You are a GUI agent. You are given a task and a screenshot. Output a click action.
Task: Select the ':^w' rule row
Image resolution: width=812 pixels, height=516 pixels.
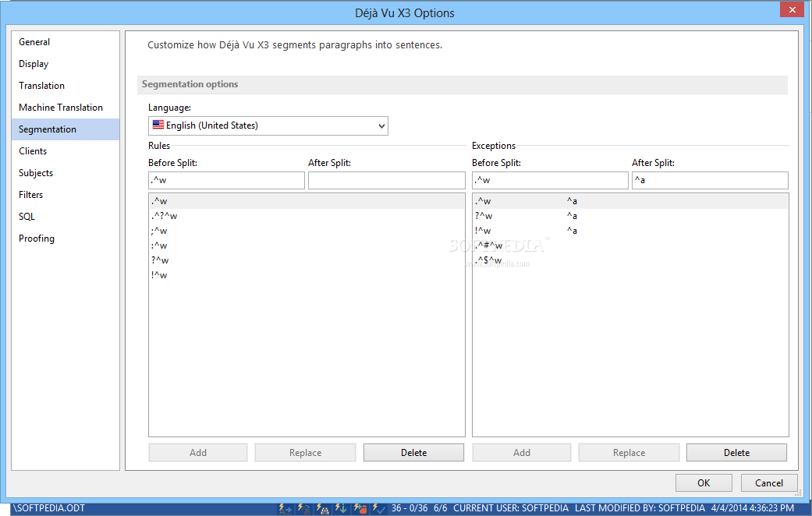click(x=307, y=246)
